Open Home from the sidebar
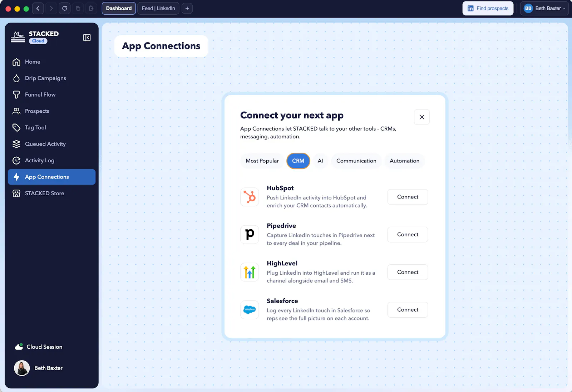 click(x=51, y=62)
